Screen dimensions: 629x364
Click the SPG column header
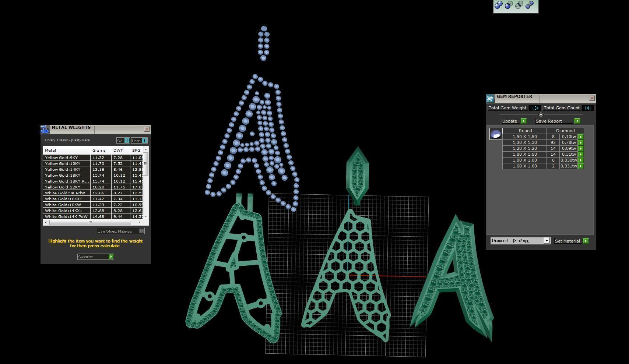137,150
